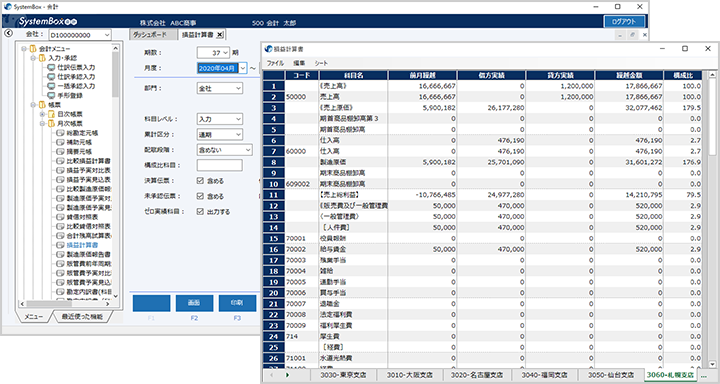The image size is (720, 384).
Task: Open the 部門 全社 dropdown
Action: (219, 88)
